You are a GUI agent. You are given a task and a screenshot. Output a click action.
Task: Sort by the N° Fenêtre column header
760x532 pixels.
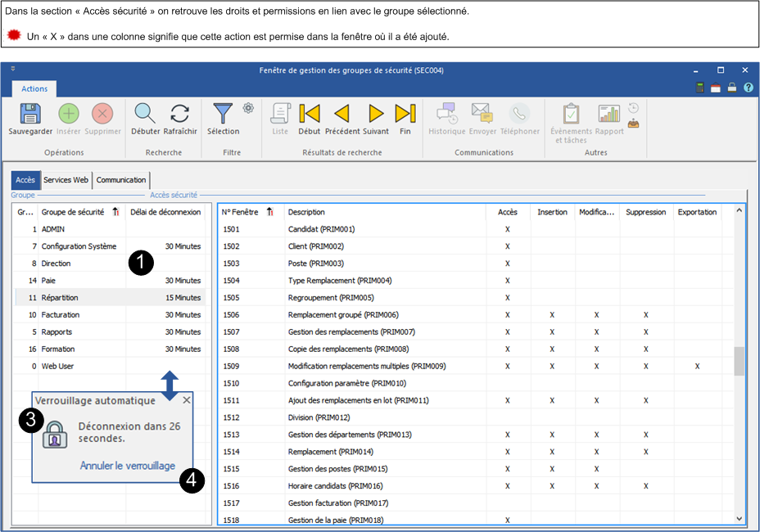240,212
